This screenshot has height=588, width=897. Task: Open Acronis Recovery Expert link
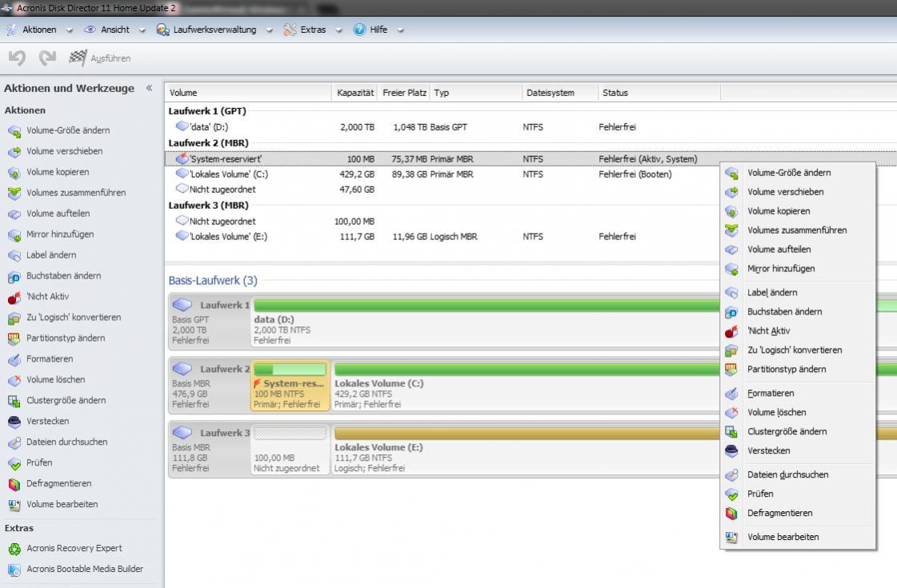tap(74, 548)
